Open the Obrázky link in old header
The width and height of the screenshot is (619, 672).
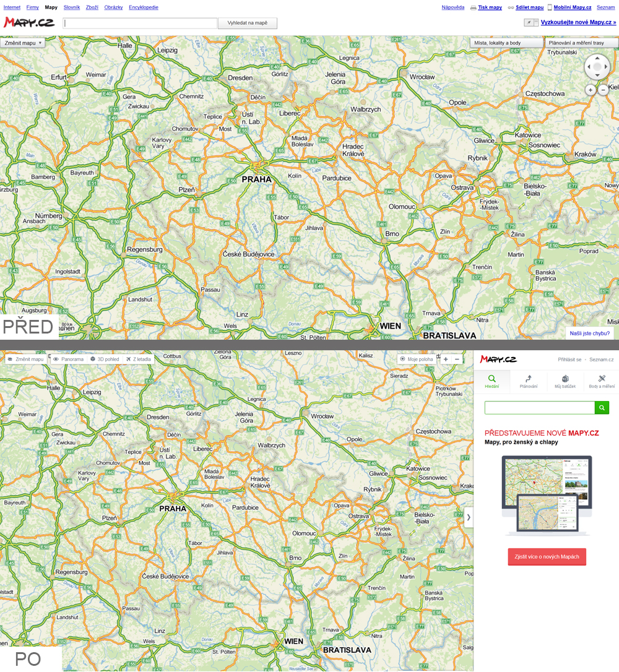point(114,7)
